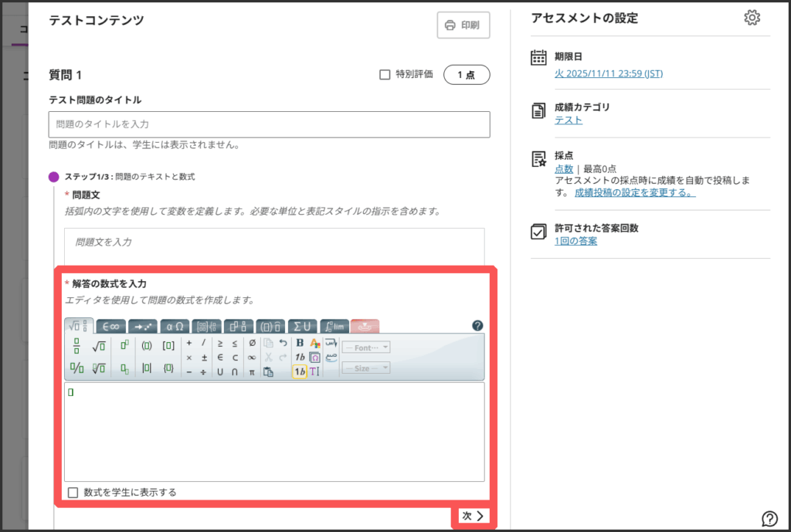Apply bold formatting in math editor
Screen dimensions: 791x532
(x=300, y=344)
